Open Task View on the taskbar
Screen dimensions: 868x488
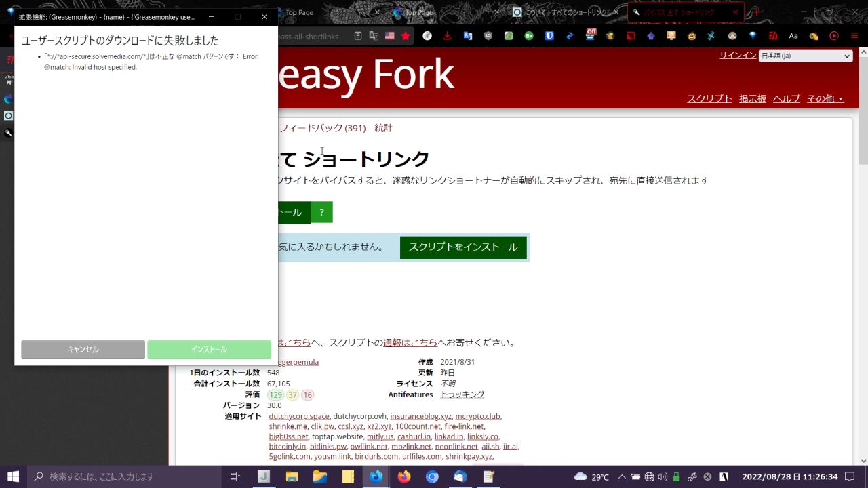(235, 476)
